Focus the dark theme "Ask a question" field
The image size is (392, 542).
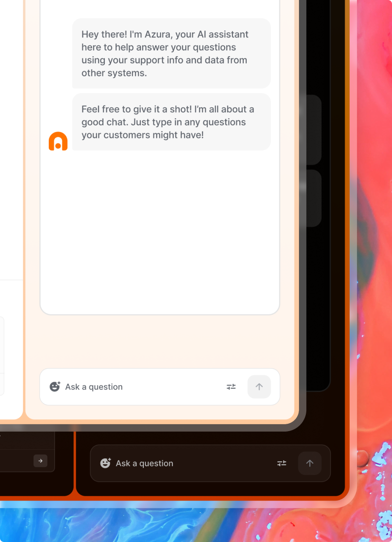(194, 463)
